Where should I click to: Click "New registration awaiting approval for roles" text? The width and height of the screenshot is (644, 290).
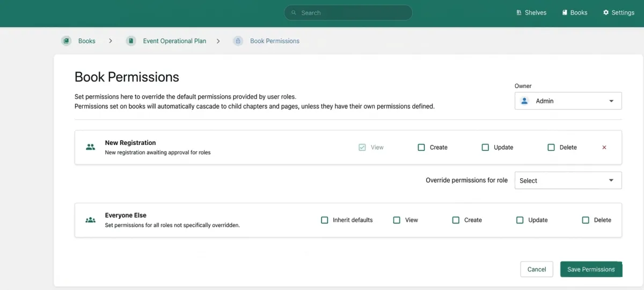click(158, 153)
